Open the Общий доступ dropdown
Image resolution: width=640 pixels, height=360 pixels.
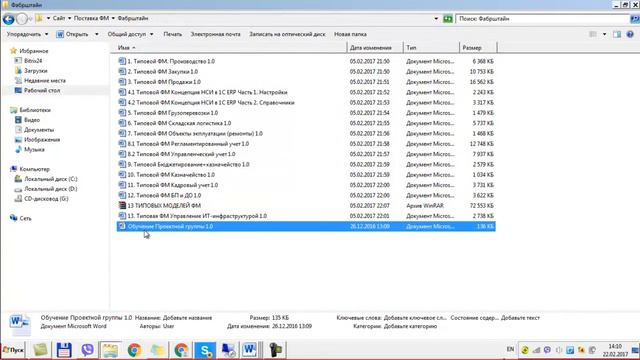pos(130,34)
